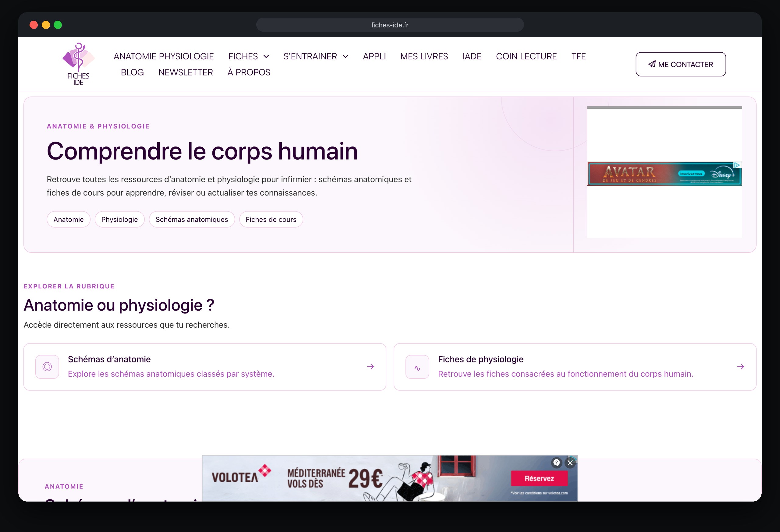This screenshot has width=780, height=532.
Task: Open COIN LECTURE in navigation
Action: point(526,56)
